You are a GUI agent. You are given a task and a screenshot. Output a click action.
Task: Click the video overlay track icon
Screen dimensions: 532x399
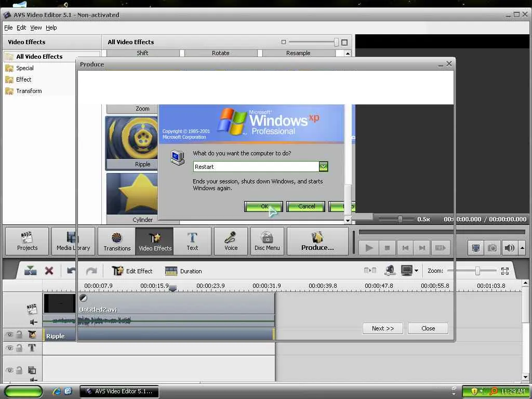32,370
